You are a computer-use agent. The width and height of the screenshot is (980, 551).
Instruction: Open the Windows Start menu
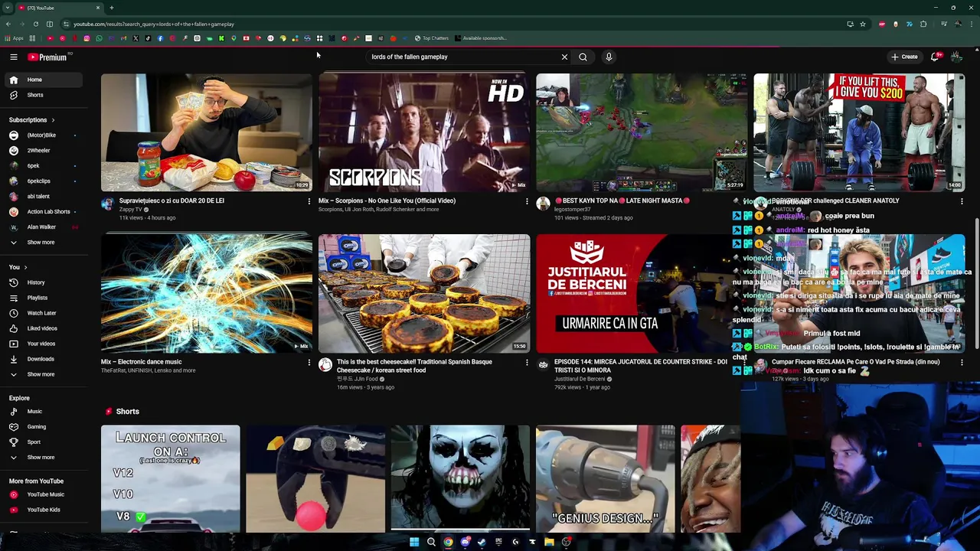pos(414,542)
